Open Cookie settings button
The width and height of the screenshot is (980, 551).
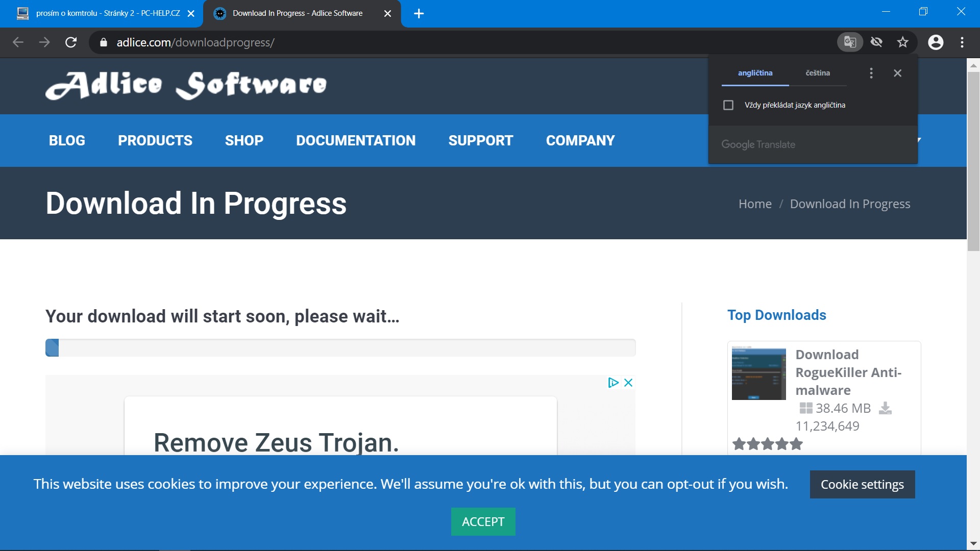coord(862,484)
